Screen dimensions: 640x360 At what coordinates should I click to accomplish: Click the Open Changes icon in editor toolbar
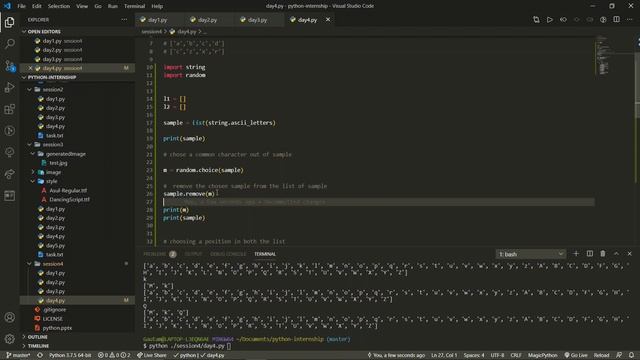(536, 20)
